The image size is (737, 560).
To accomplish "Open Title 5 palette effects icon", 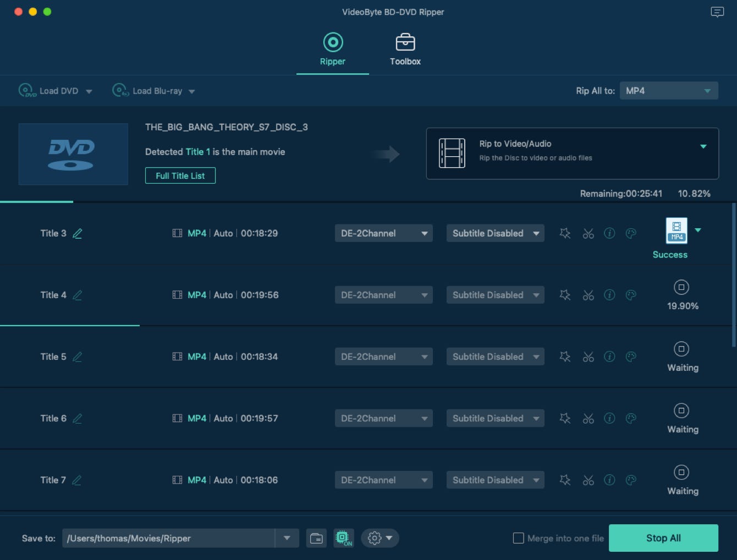I will tap(631, 356).
